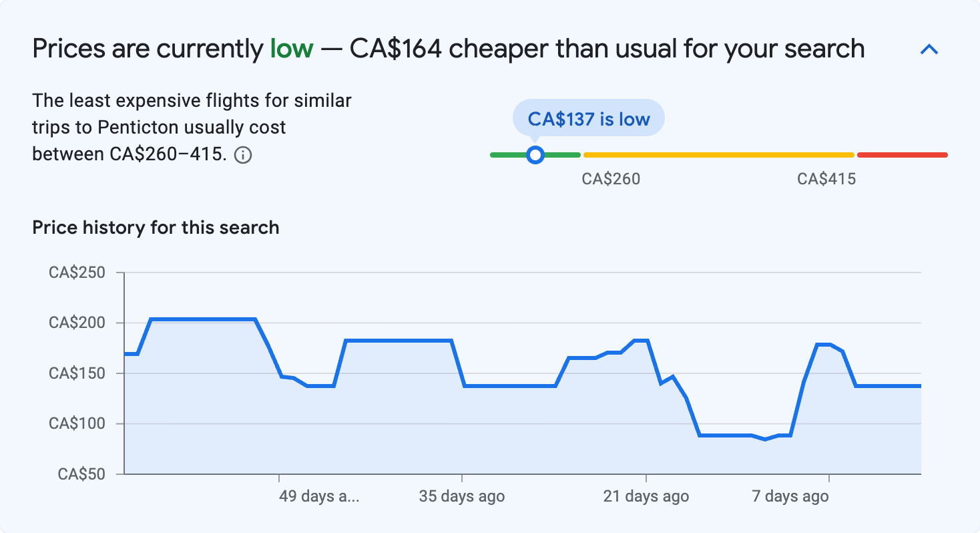980x533 pixels.
Task: Select the "49 days a..." axis marker
Action: (319, 496)
